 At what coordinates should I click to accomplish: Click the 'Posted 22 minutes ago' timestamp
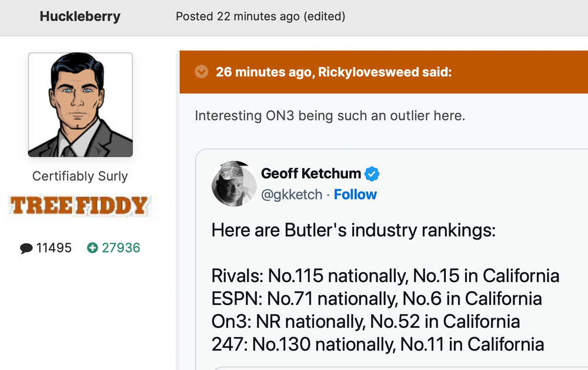tap(238, 16)
